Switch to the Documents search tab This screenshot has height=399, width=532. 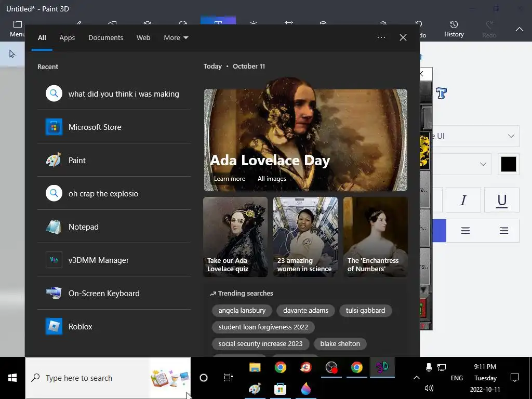(x=105, y=37)
